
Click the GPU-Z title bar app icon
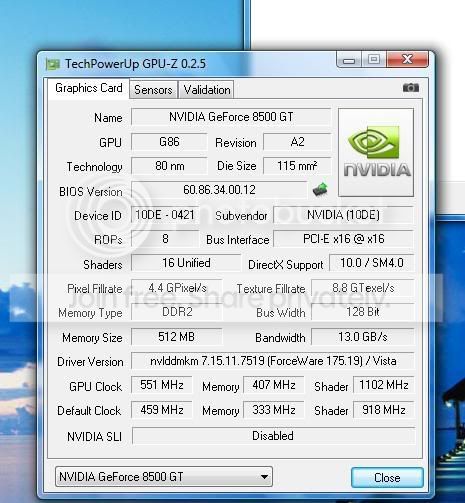coord(53,64)
